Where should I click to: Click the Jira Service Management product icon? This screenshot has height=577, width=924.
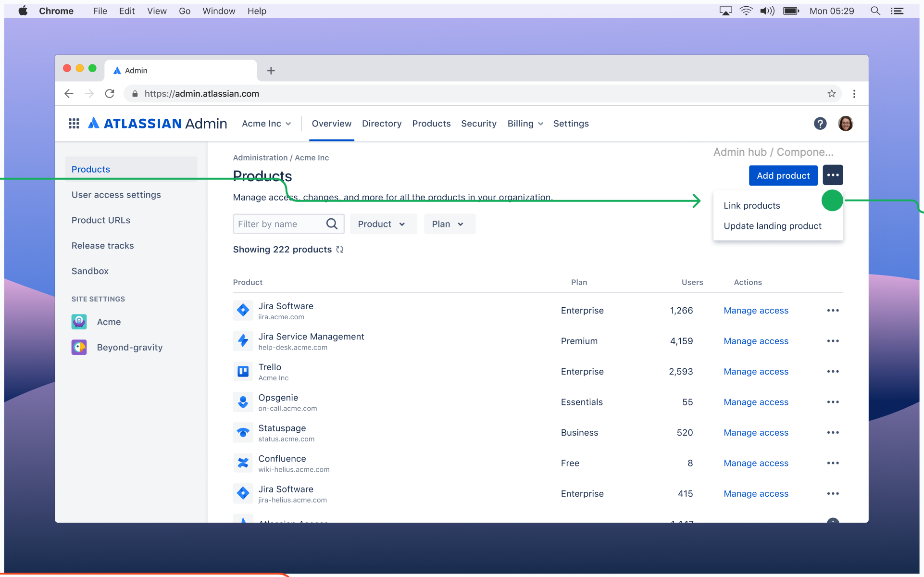pyautogui.click(x=243, y=341)
